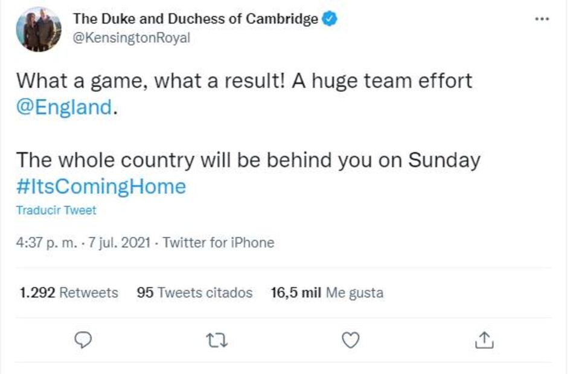Viewport: 588px width, 374px height.
Task: View the 95 Tweets citados list
Action: [x=194, y=293]
